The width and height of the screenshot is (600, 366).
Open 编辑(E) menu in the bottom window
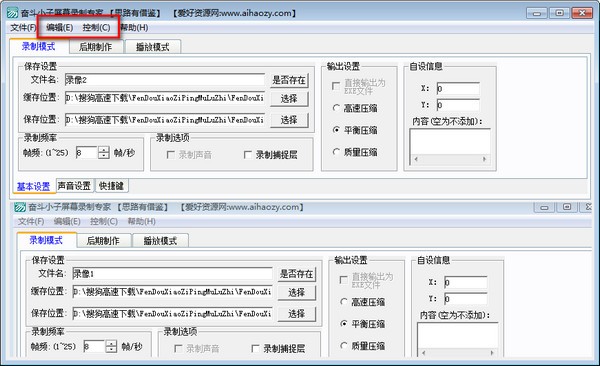click(x=67, y=221)
